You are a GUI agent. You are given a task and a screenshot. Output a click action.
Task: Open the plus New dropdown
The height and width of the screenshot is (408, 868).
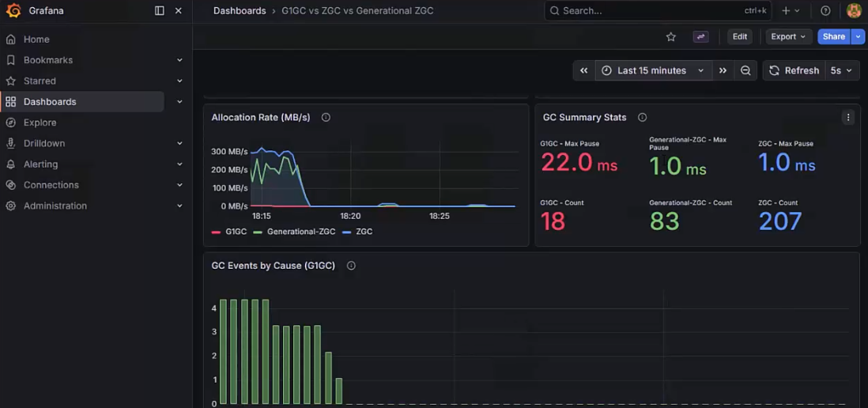point(791,10)
